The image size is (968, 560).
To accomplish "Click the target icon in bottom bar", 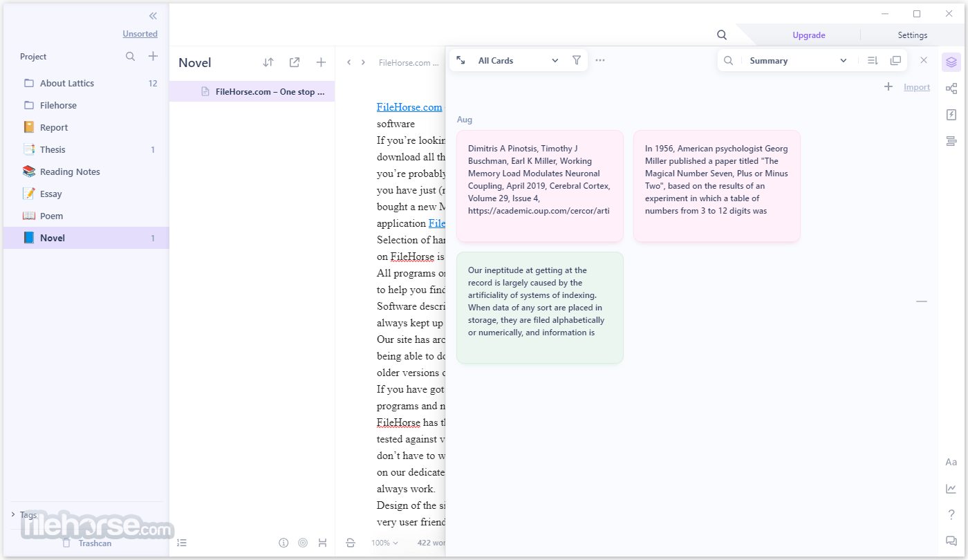I will pyautogui.click(x=303, y=543).
